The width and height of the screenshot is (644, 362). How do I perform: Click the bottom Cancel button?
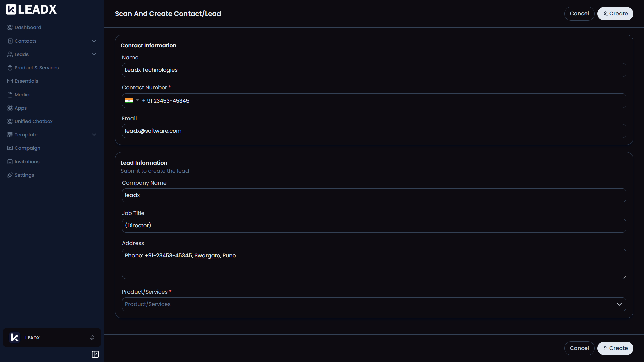pos(579,348)
